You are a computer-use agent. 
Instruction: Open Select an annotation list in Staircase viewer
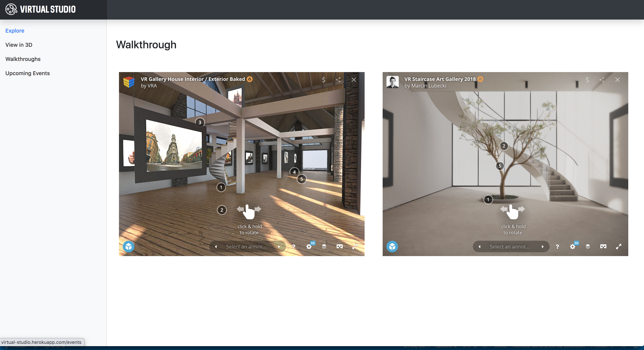click(509, 247)
